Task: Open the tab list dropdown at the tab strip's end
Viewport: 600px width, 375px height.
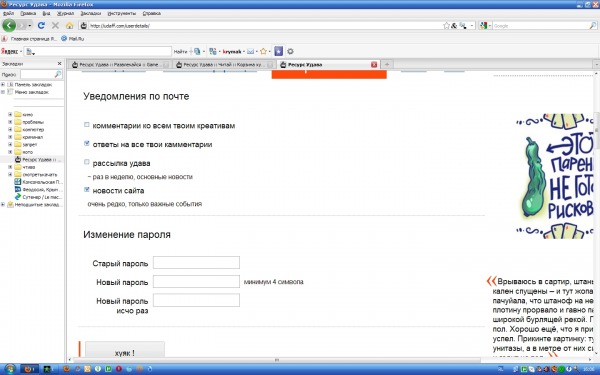Action: 596,65
